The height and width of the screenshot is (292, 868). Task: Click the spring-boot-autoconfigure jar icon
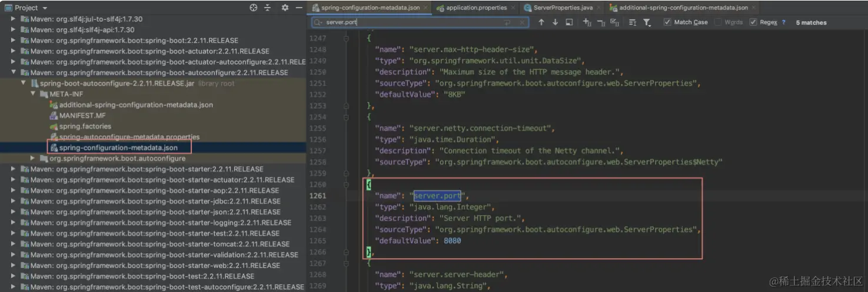pyautogui.click(x=35, y=83)
